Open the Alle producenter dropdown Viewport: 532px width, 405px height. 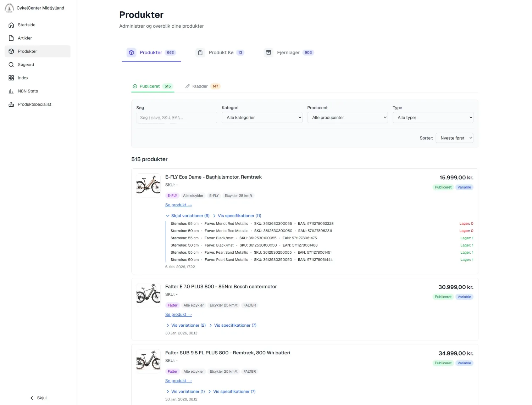tap(347, 118)
